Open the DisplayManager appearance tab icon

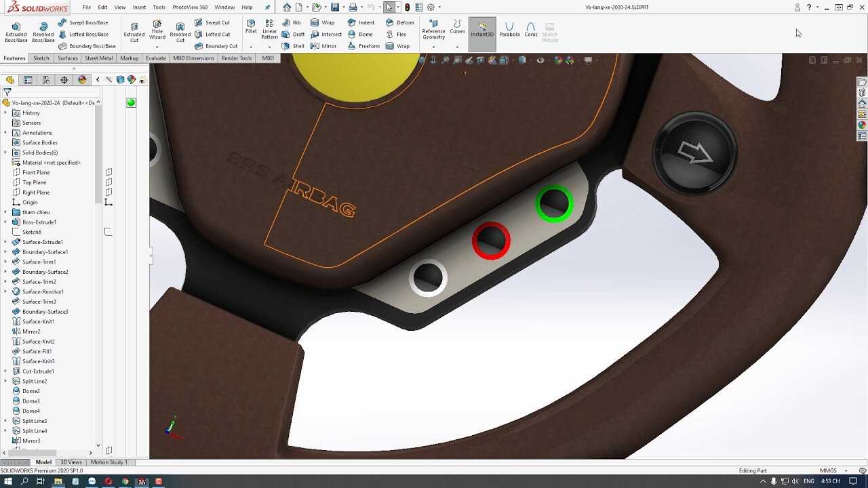click(x=82, y=80)
